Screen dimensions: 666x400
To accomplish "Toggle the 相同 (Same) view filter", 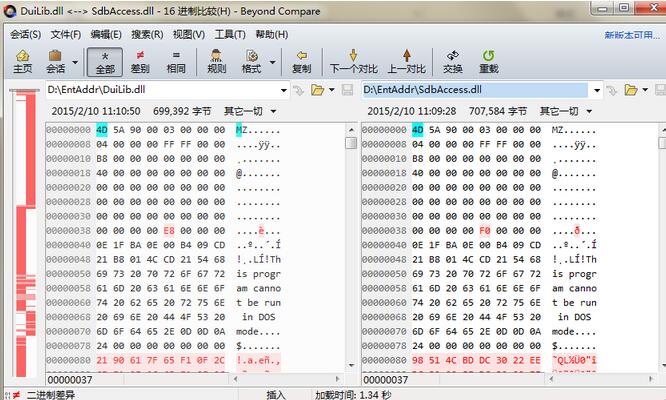I will coord(175,61).
